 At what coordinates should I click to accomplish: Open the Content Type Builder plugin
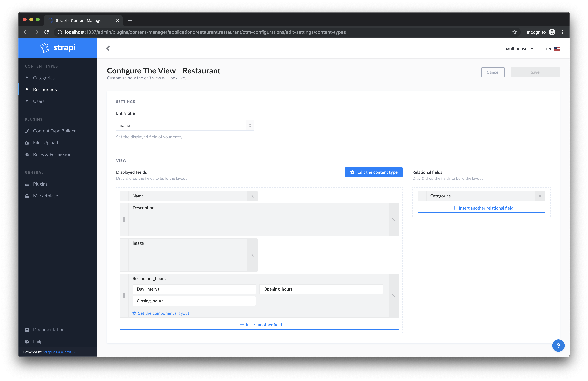click(x=54, y=131)
